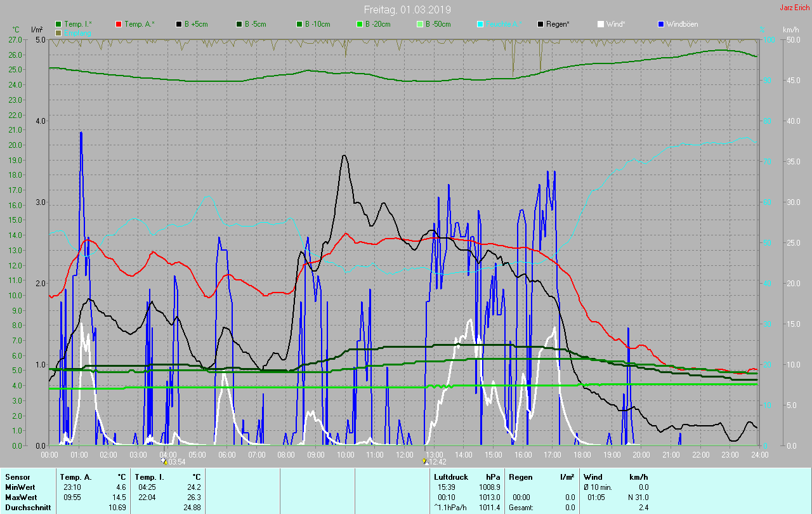
Task: Click the dark green Temp. I. legend swatch
Action: click(x=59, y=24)
